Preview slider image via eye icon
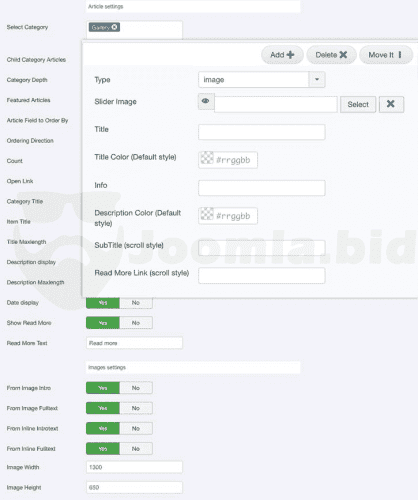This screenshot has height=500, width=418. point(206,101)
